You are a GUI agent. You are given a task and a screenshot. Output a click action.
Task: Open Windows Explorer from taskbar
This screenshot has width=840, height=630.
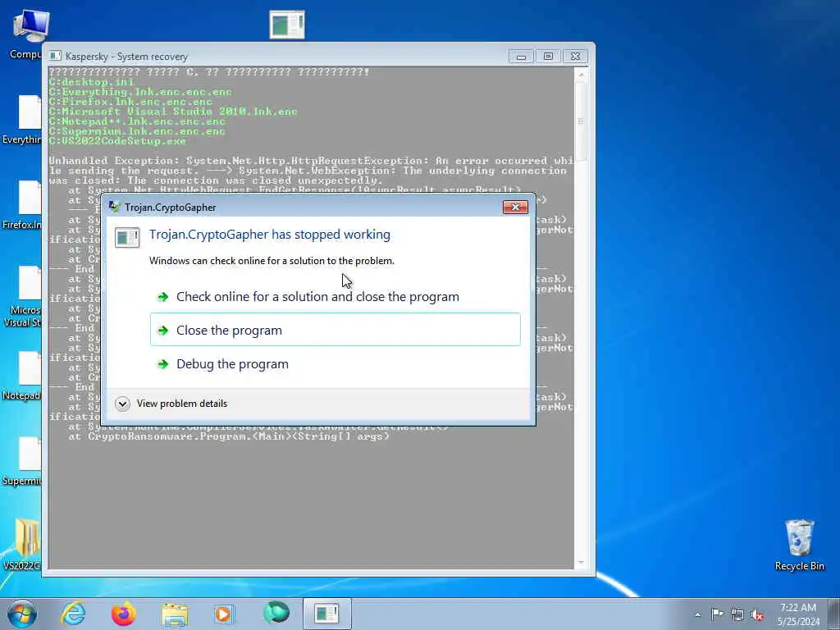coord(175,614)
